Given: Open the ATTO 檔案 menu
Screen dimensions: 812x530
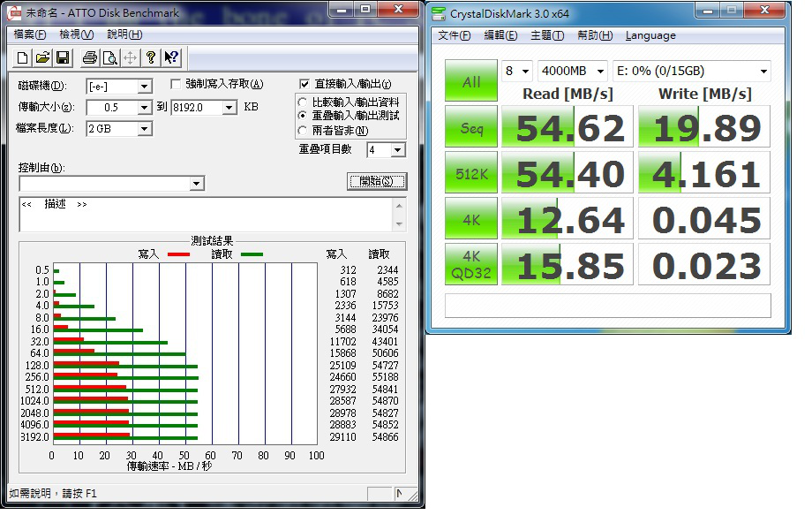Looking at the screenshot, I should click(x=29, y=34).
